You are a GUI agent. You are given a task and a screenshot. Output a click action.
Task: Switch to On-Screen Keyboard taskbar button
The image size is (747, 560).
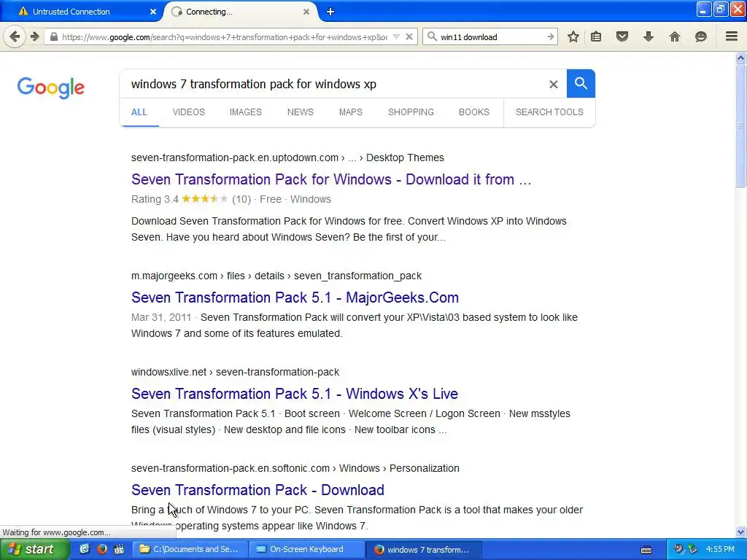coord(306,550)
